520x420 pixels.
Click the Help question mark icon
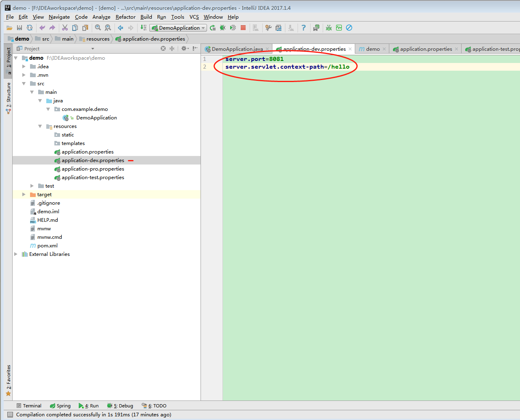304,28
